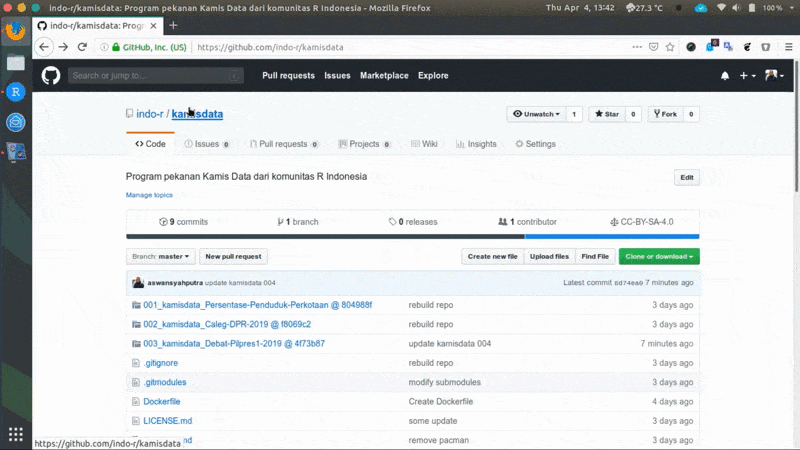Open the .gitignore file
Viewport: 800px width, 450px height.
(160, 363)
